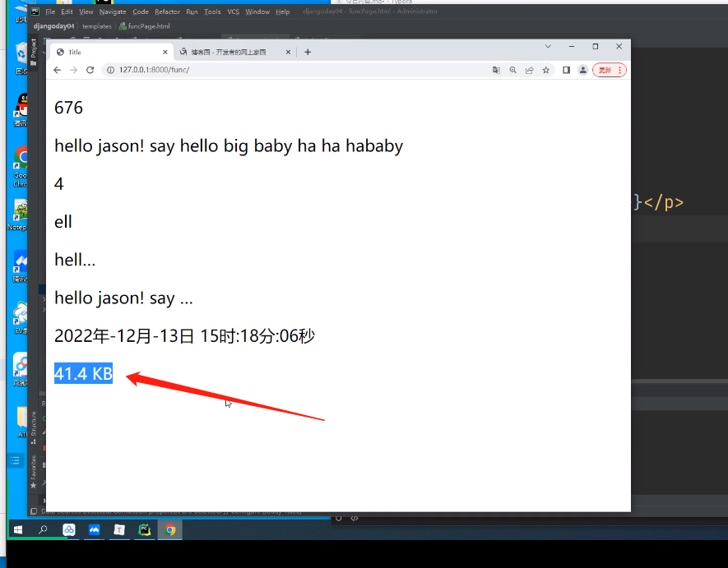Bookmark this page with the star icon
The height and width of the screenshot is (568, 728).
(546, 70)
